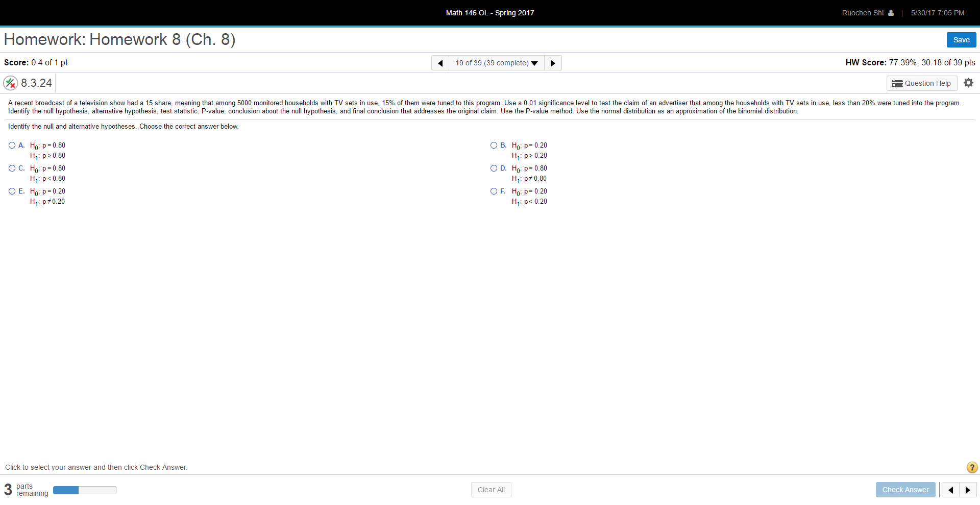Click the bottom-right forward navigation arrow
Viewport: 980px width, 505px height.
pyautogui.click(x=968, y=490)
